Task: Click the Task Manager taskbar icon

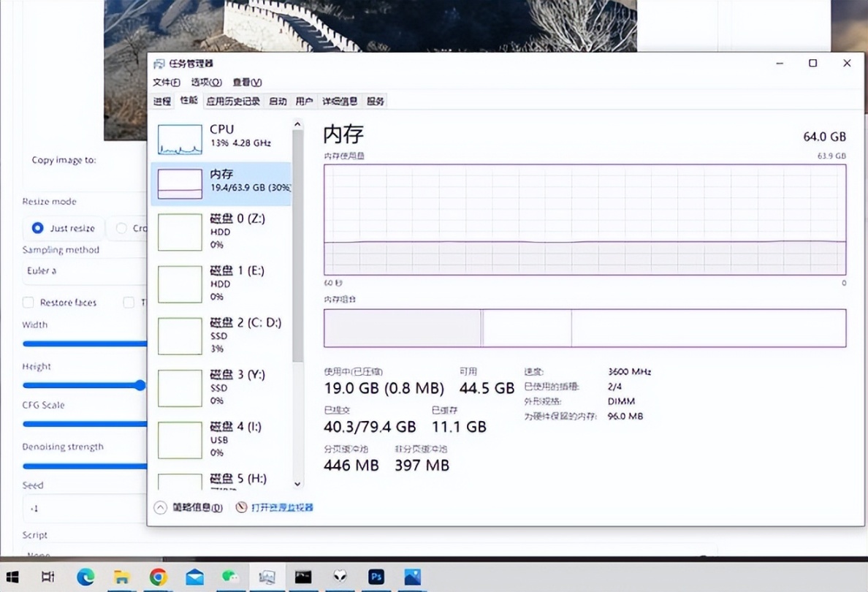Action: pyautogui.click(x=267, y=577)
